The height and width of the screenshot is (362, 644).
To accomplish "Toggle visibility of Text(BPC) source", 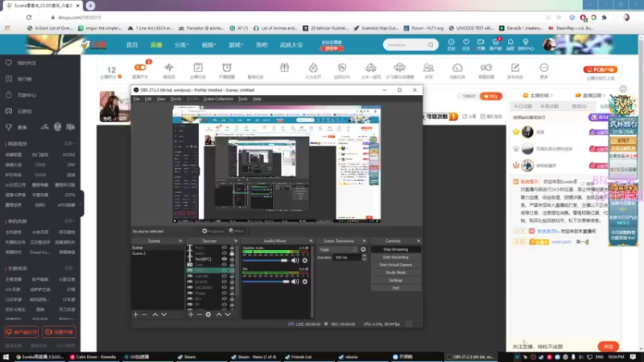I will (x=225, y=259).
